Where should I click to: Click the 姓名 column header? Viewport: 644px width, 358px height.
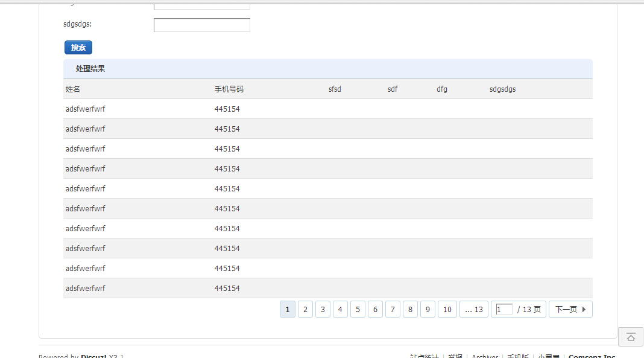[72, 89]
